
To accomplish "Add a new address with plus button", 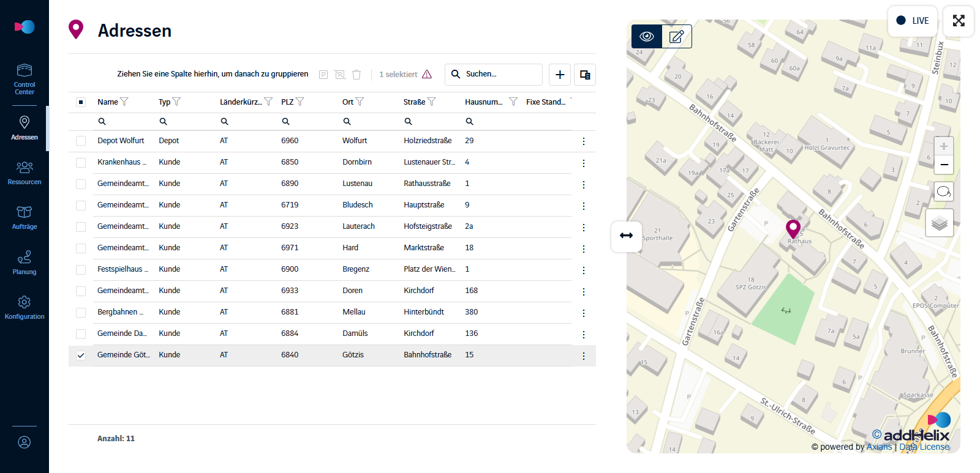I will 560,75.
